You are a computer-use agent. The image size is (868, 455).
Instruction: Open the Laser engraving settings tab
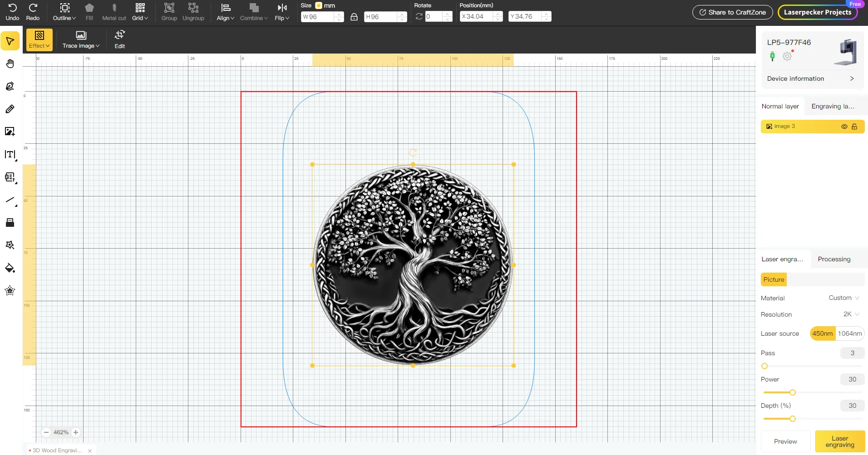(x=783, y=259)
